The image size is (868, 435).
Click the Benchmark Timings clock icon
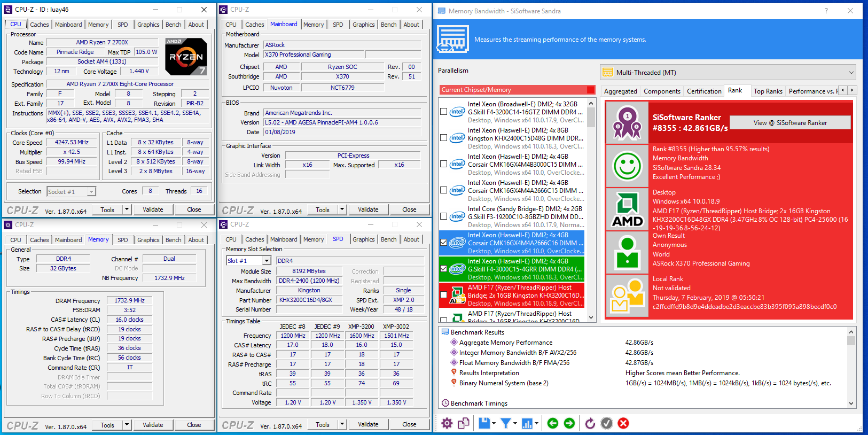pos(445,403)
